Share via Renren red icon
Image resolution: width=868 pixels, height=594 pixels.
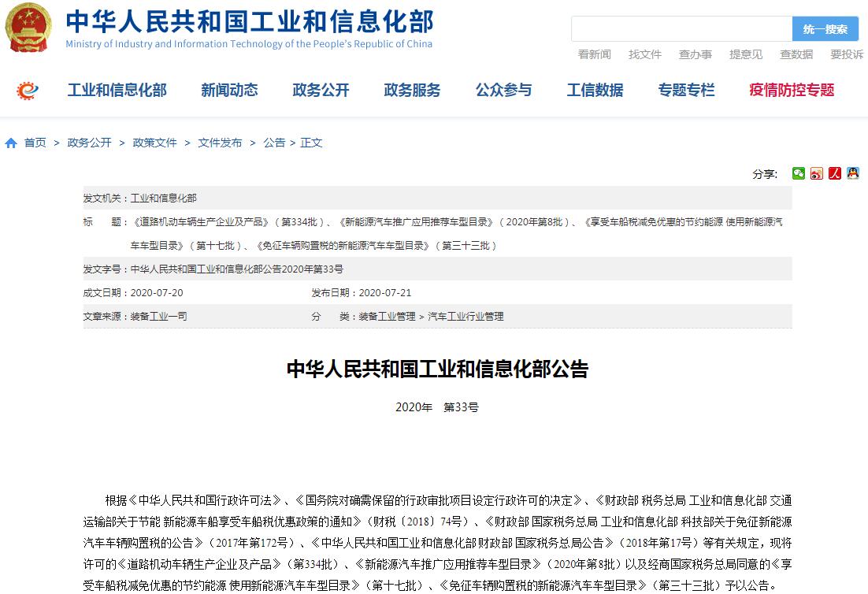pos(835,174)
